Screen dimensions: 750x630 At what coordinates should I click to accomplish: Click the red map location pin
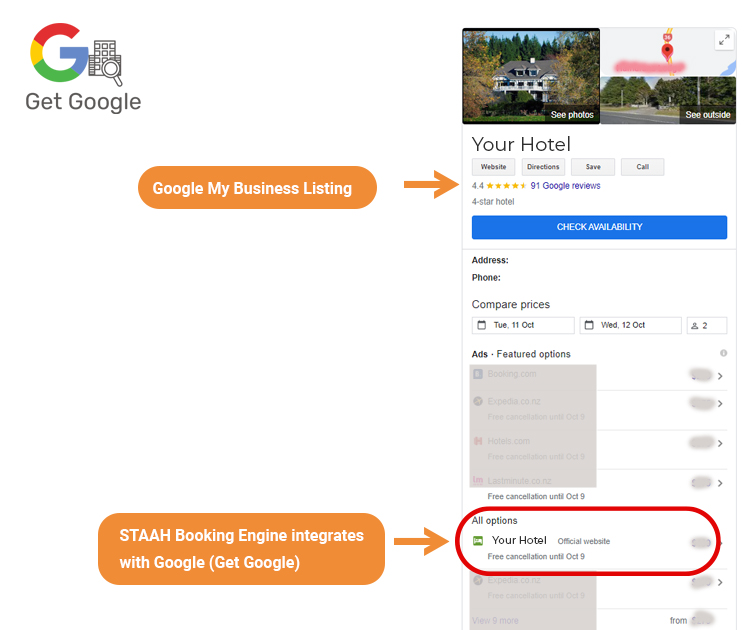(667, 51)
